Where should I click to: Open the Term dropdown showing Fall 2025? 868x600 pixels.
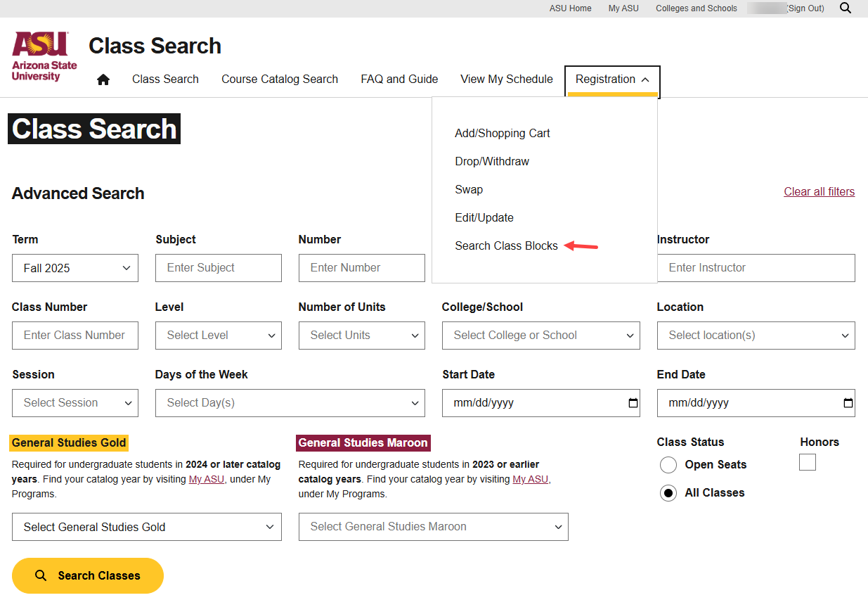pos(75,268)
